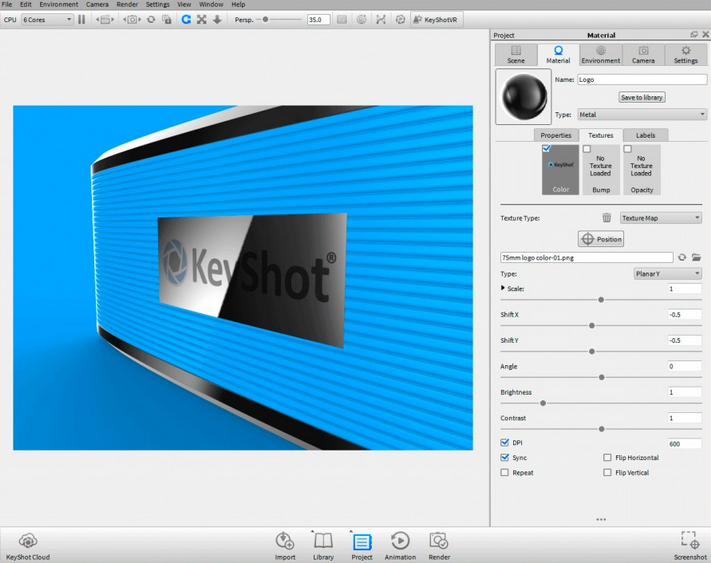The image size is (711, 563).
Task: Pause the real-time render
Action: 82,19
